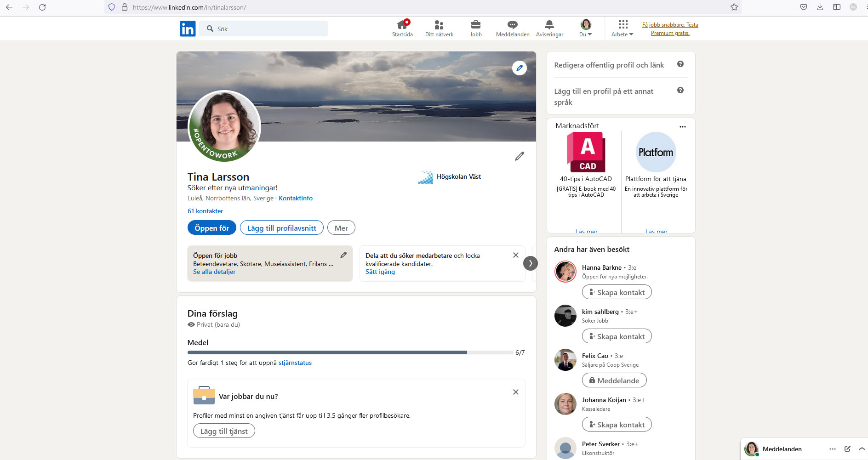Click help icon beside Lägg till en profil
Viewport: 868px width, 460px height.
(680, 91)
